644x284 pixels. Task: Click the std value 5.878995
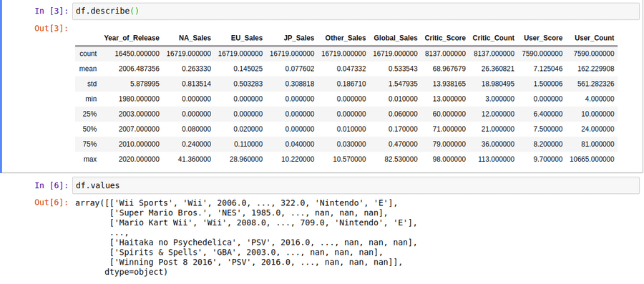point(145,84)
